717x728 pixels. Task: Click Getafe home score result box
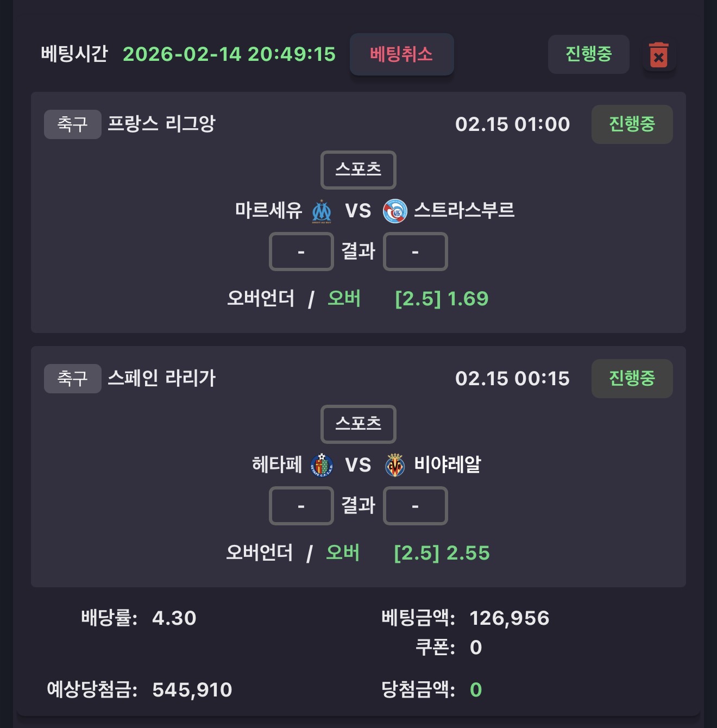(x=301, y=506)
